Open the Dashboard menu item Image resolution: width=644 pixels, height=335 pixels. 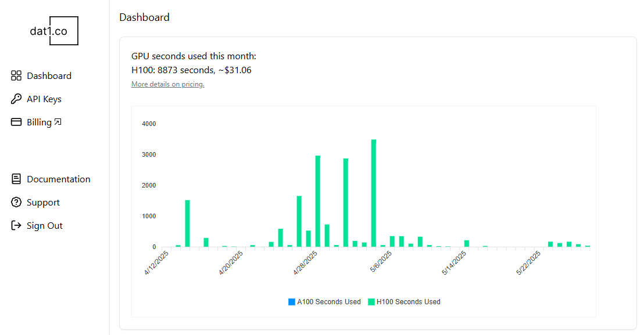point(49,76)
